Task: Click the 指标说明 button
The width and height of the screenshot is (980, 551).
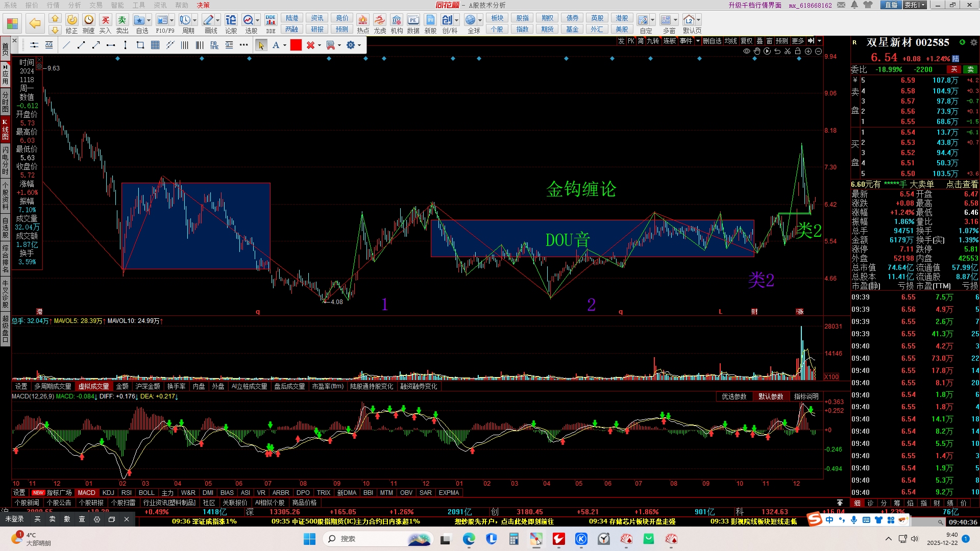Action: 806,396
